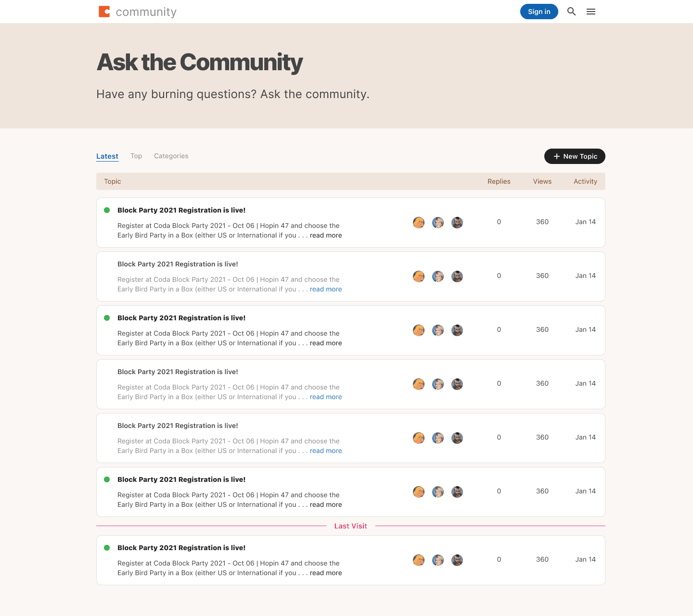This screenshot has width=693, height=616.
Task: Open the topic title below Last Visit
Action: coord(181,548)
